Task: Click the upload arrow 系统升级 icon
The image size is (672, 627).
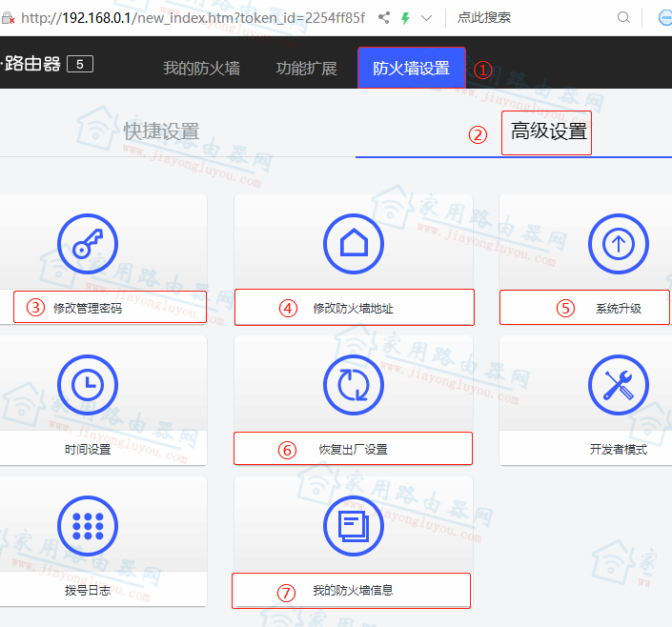Action: click(618, 244)
